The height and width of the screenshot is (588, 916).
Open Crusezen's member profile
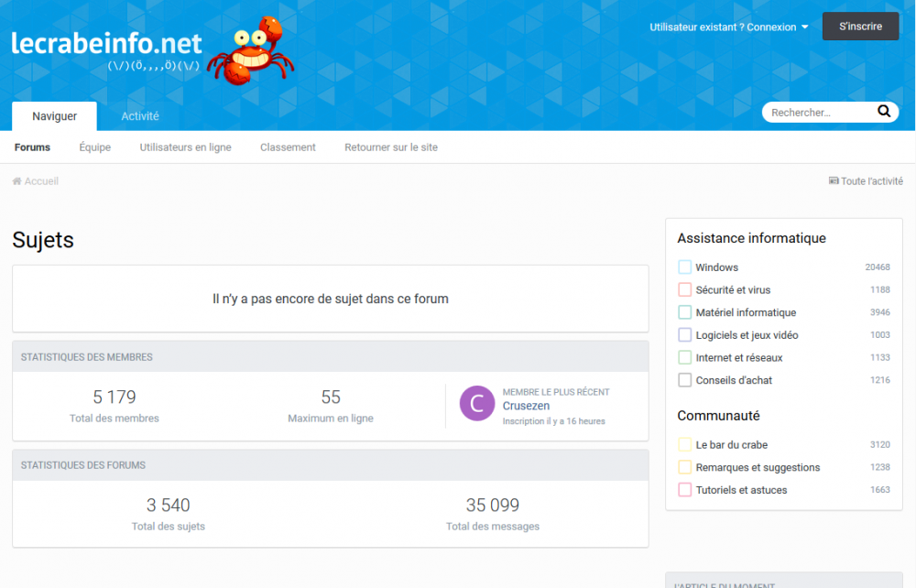tap(526, 406)
